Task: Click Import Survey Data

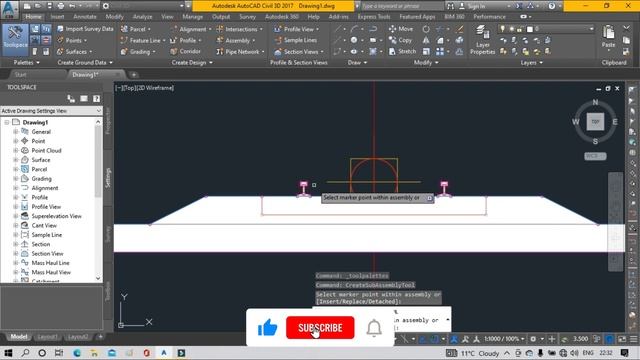Action: pyautogui.click(x=85, y=29)
